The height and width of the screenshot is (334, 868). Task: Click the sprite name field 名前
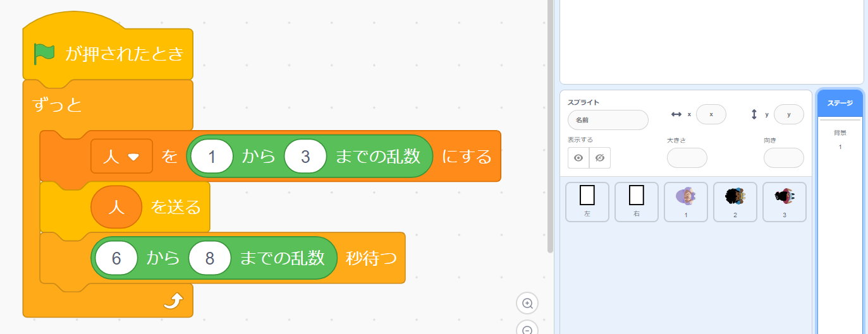(608, 120)
